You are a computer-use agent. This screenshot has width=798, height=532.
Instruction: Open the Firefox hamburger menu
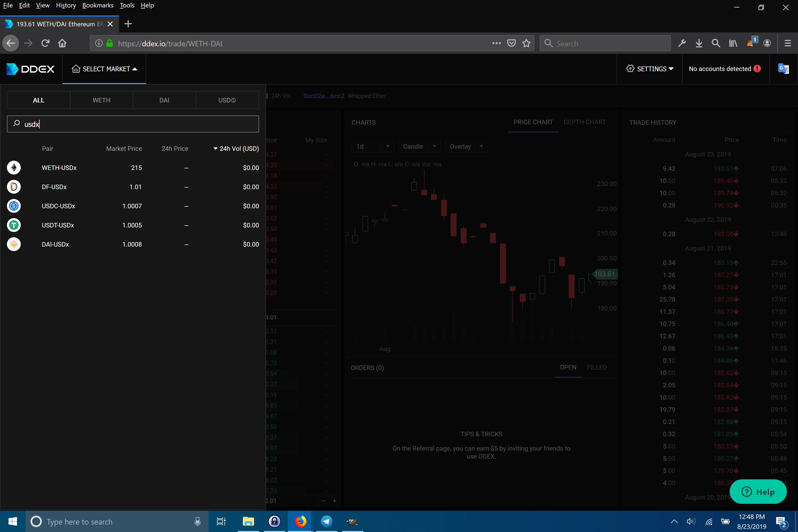click(788, 43)
